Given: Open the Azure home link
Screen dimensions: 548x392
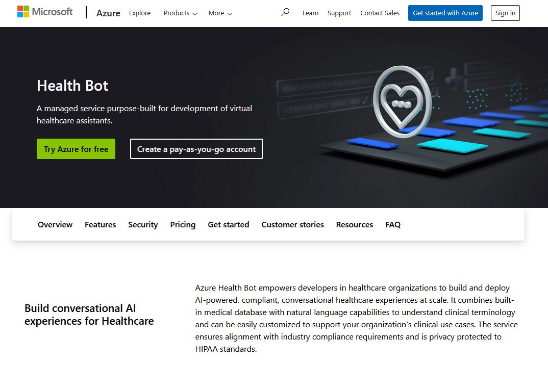Looking at the screenshot, I should click(108, 13).
